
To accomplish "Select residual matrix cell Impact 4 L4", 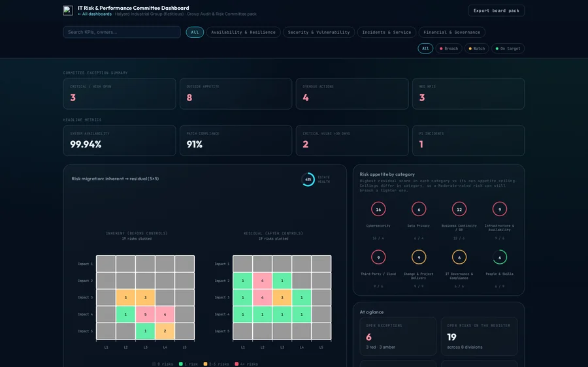I will [x=301, y=315].
